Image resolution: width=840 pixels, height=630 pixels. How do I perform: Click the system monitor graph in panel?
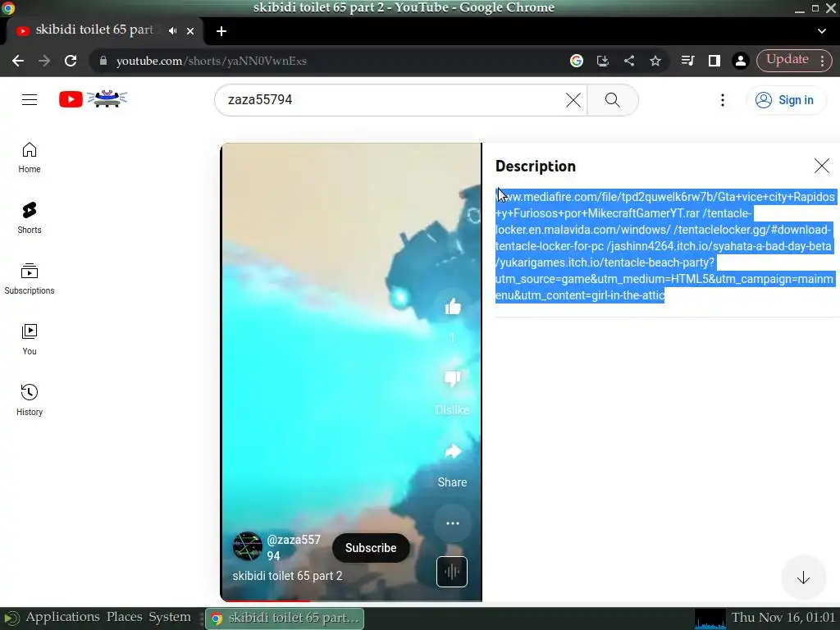point(710,619)
